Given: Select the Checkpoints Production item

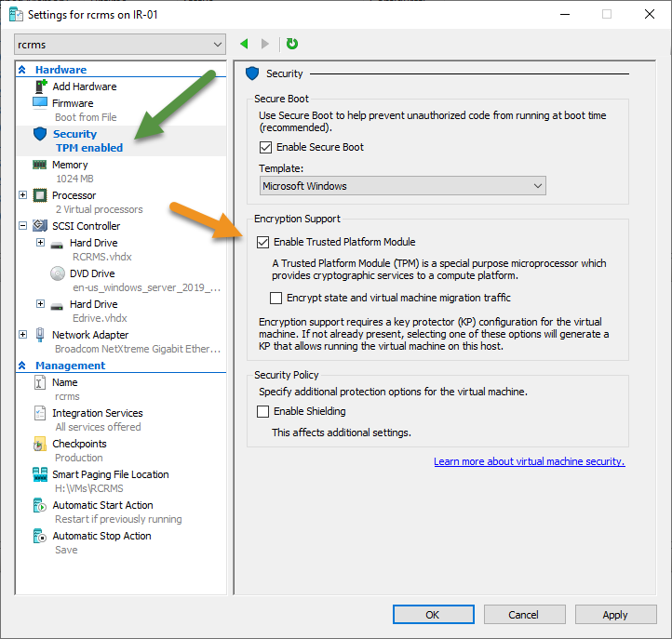Looking at the screenshot, I should 79,444.
